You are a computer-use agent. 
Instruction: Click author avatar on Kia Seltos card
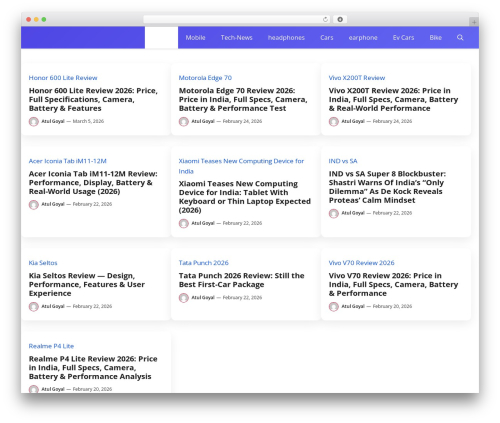click(x=34, y=306)
